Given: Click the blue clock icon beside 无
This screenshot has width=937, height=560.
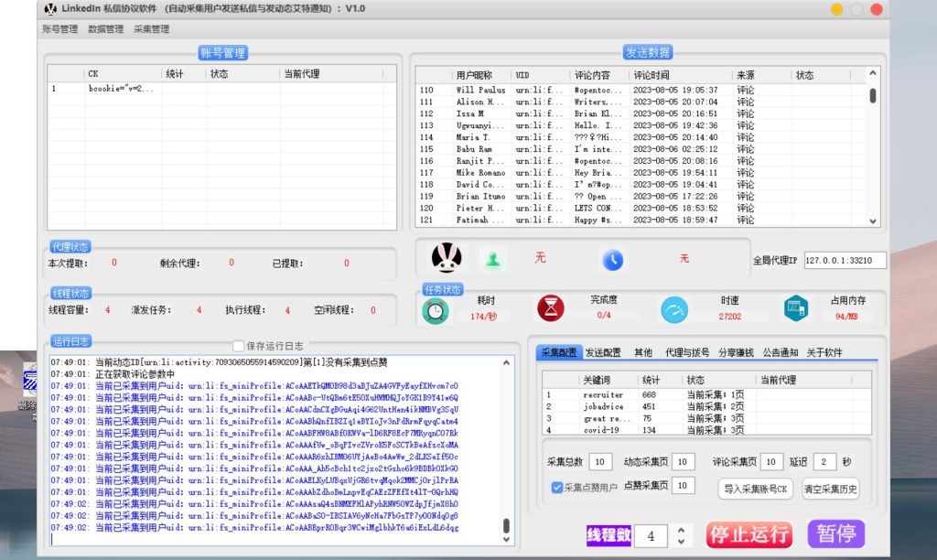Looking at the screenshot, I should 612,259.
